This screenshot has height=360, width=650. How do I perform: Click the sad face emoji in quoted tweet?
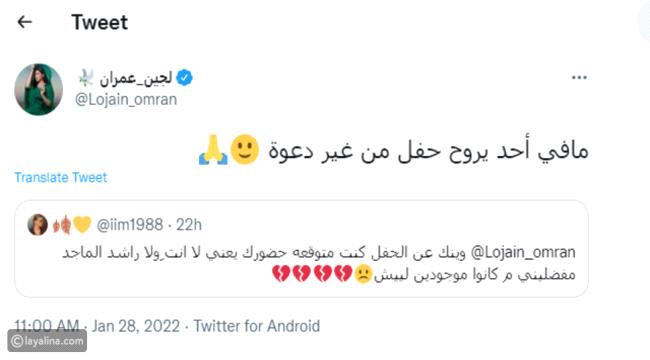[363, 274]
